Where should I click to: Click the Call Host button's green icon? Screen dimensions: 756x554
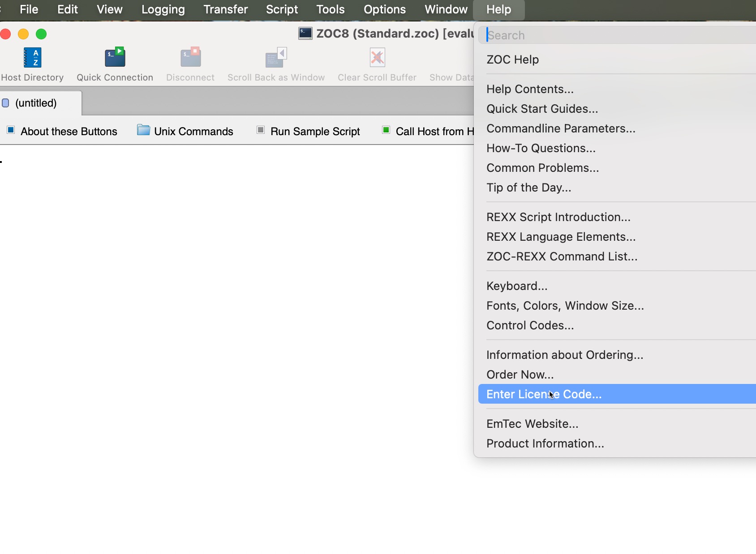click(386, 130)
